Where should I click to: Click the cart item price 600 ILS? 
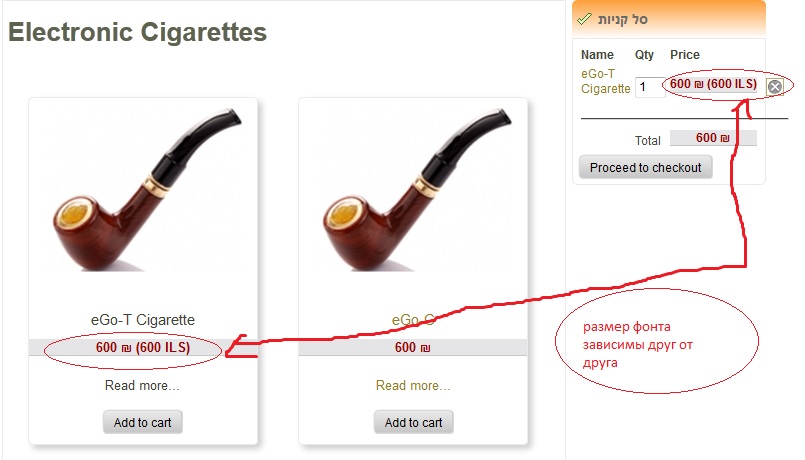pyautogui.click(x=713, y=84)
